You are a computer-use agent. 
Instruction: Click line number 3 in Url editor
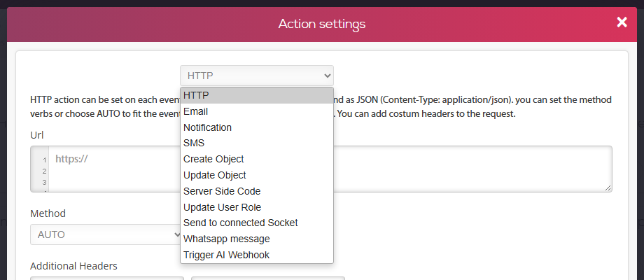coord(44,182)
